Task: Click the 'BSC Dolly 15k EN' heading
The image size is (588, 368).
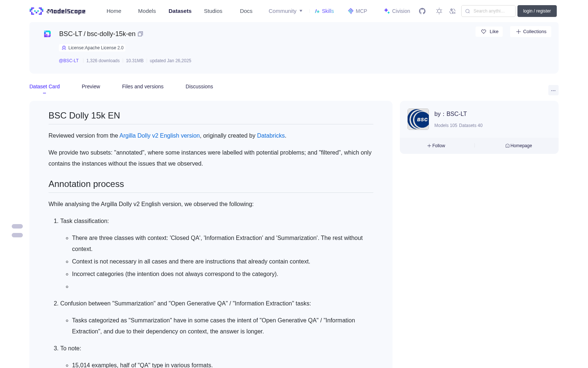Action: 84,116
